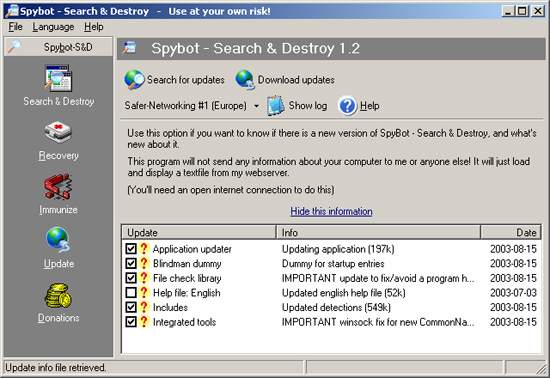The width and height of the screenshot is (550, 378).
Task: Open the Search & Destroy section icon
Action: (x=58, y=78)
